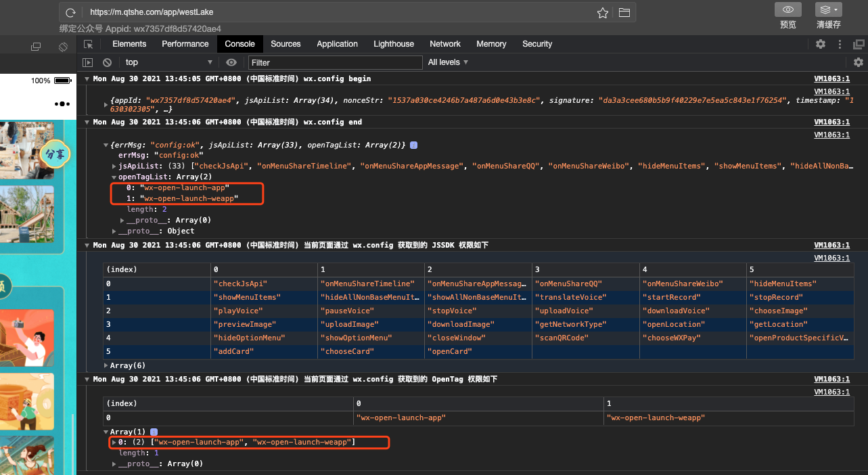Click the "chooseWXPay" table cell

pyautogui.click(x=692, y=338)
